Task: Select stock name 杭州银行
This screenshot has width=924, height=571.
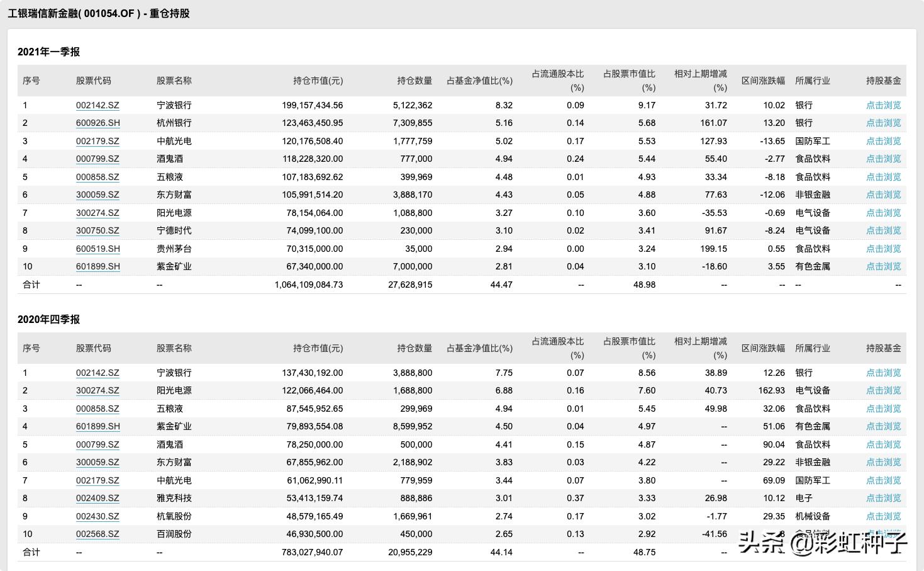Action: [x=174, y=123]
